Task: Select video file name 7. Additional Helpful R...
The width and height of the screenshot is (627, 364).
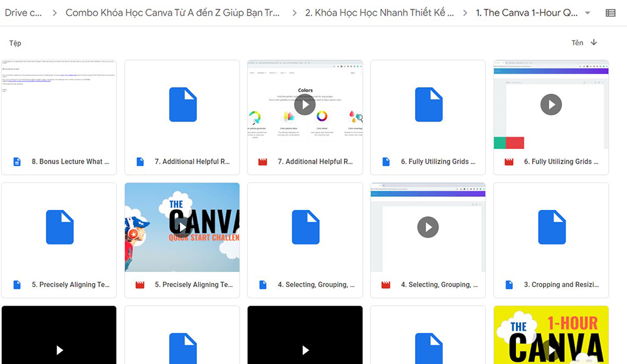Action: [x=315, y=162]
